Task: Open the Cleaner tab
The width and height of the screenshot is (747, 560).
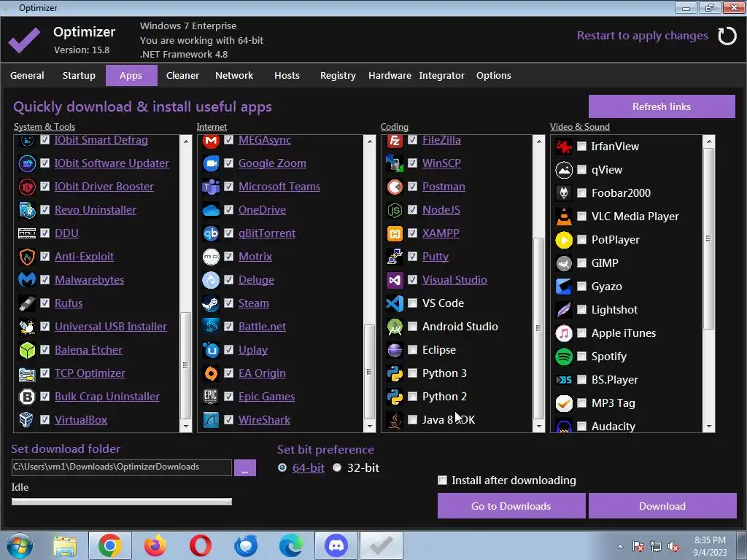Action: tap(182, 76)
